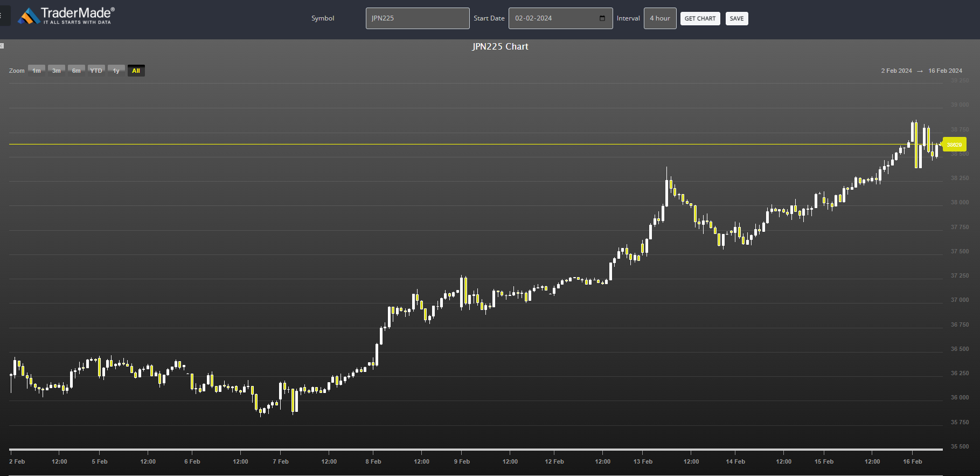Open the Interval dropdown set to 4 hour
The image size is (980, 476).
coord(660,18)
